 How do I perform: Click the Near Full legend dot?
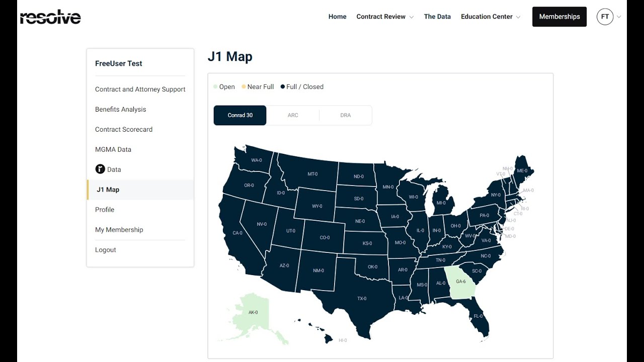tap(244, 87)
